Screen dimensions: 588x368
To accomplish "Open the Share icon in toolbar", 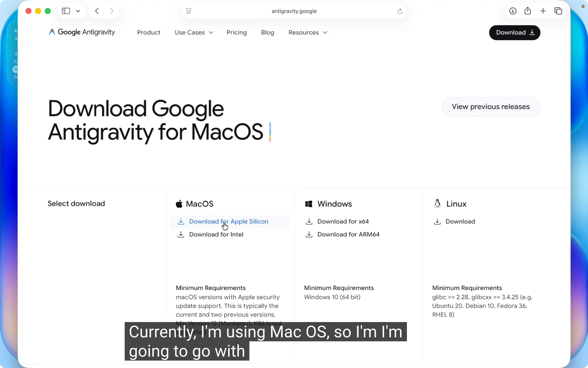I will pyautogui.click(x=527, y=11).
